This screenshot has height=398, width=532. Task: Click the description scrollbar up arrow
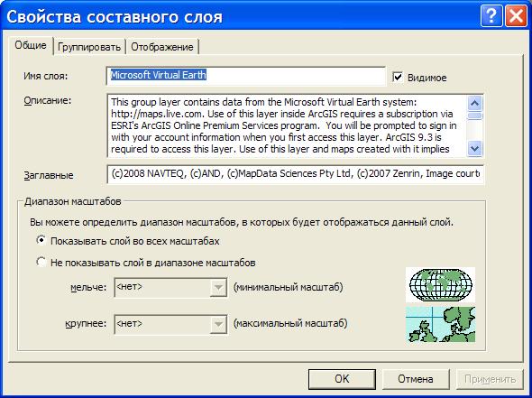tap(474, 103)
